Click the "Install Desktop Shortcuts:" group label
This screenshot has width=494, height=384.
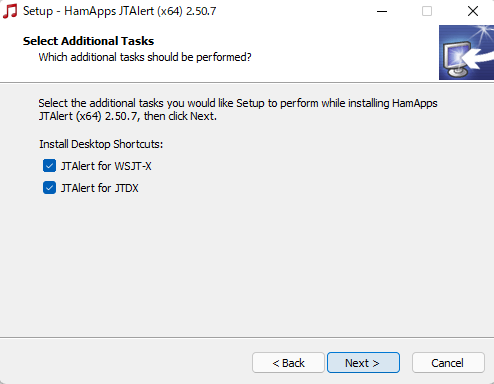(101, 144)
